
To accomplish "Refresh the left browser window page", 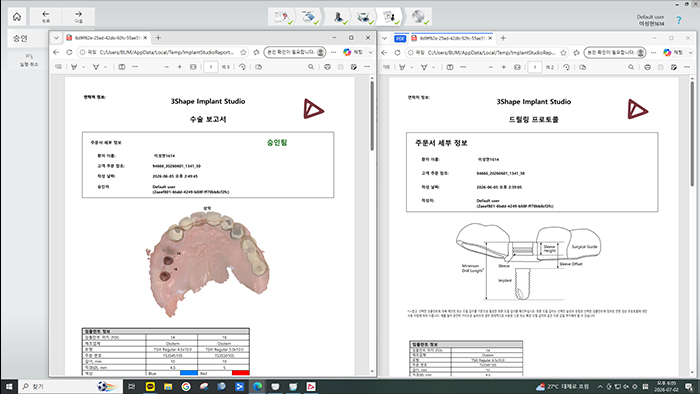I will pos(69,52).
